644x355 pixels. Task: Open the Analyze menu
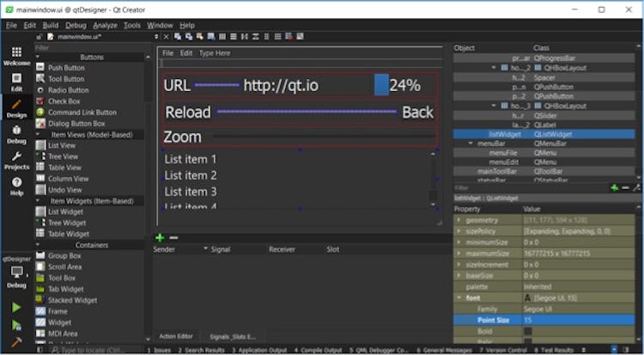(105, 25)
